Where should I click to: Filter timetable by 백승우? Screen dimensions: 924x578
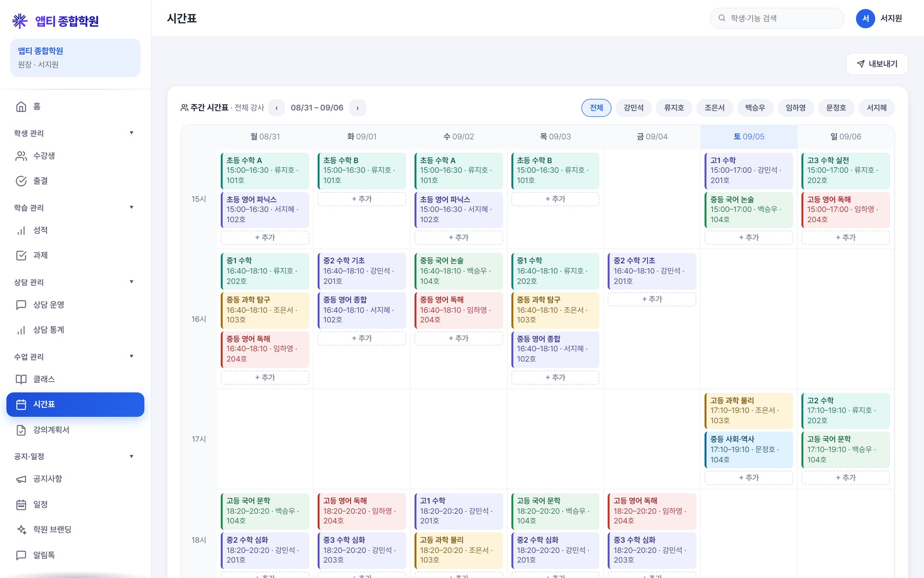tap(755, 108)
